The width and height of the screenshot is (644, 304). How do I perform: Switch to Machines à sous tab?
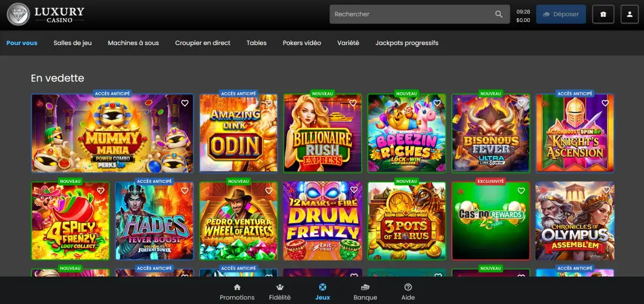tap(133, 43)
